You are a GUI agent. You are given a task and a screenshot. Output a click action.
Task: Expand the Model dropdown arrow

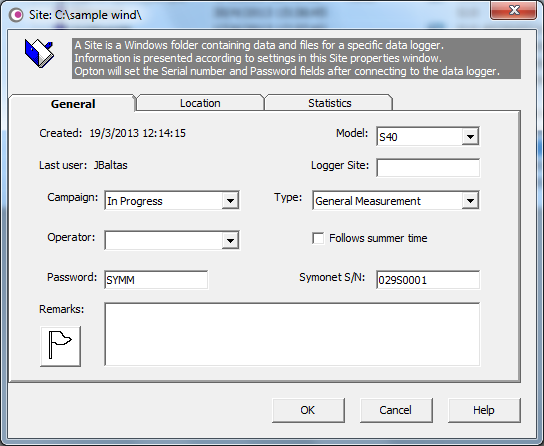click(470, 136)
